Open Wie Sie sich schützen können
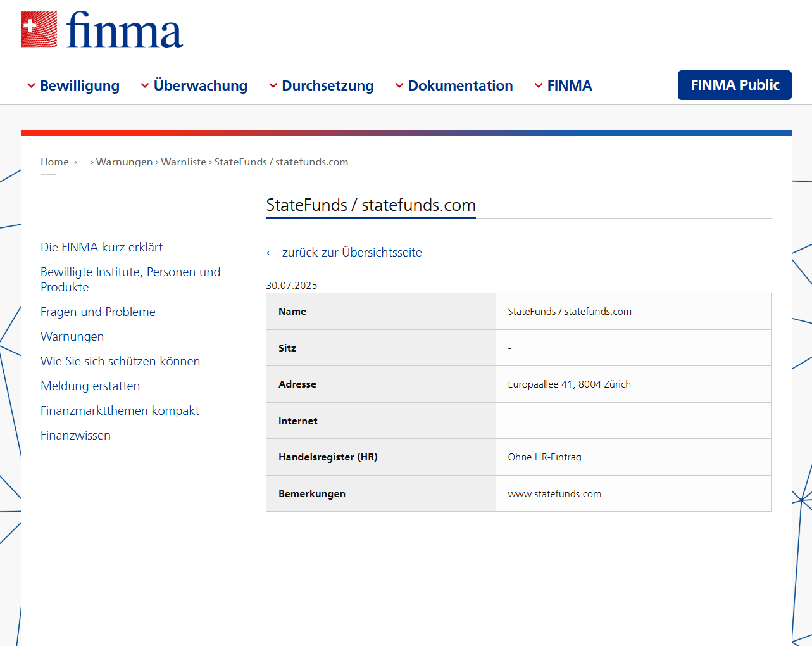812x646 pixels. pos(120,361)
